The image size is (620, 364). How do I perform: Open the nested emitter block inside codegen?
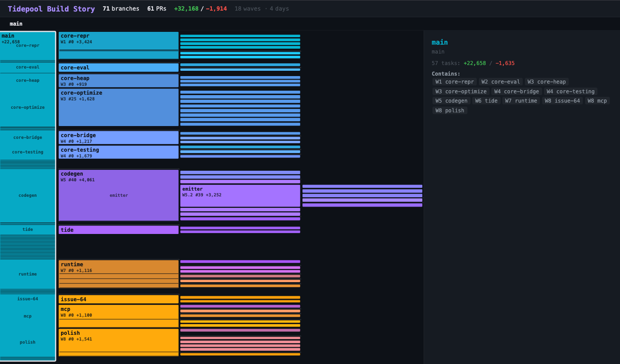click(x=240, y=195)
